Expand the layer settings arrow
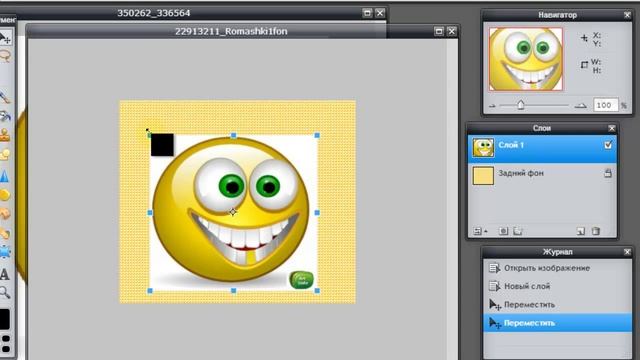The width and height of the screenshot is (640, 360). click(486, 232)
